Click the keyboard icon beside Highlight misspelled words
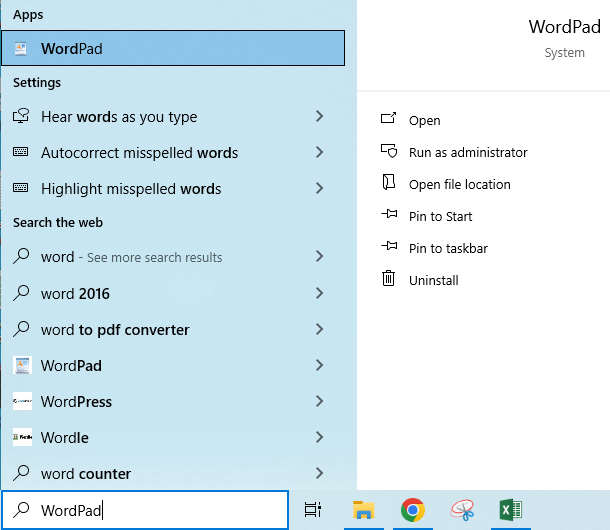The width and height of the screenshot is (610, 530). pos(20,188)
